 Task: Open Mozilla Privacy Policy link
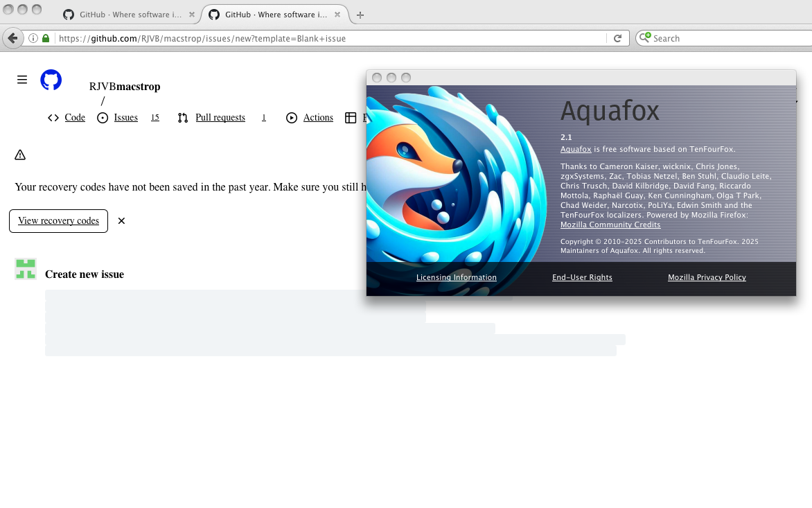pos(707,277)
